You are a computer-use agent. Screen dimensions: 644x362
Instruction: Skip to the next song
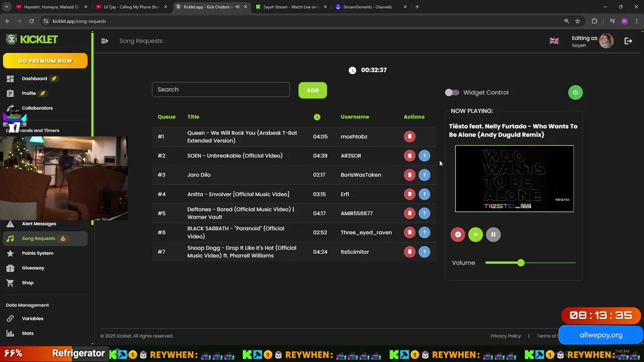click(x=475, y=234)
